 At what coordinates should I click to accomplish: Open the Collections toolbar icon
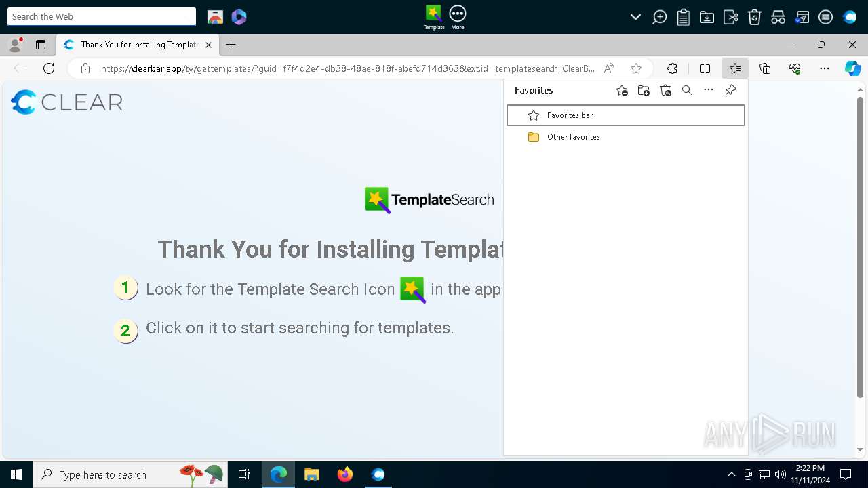point(765,68)
